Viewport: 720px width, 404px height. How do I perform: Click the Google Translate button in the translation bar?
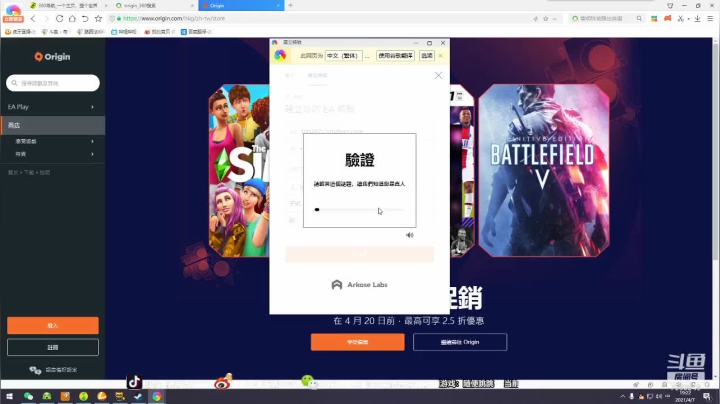pos(395,56)
